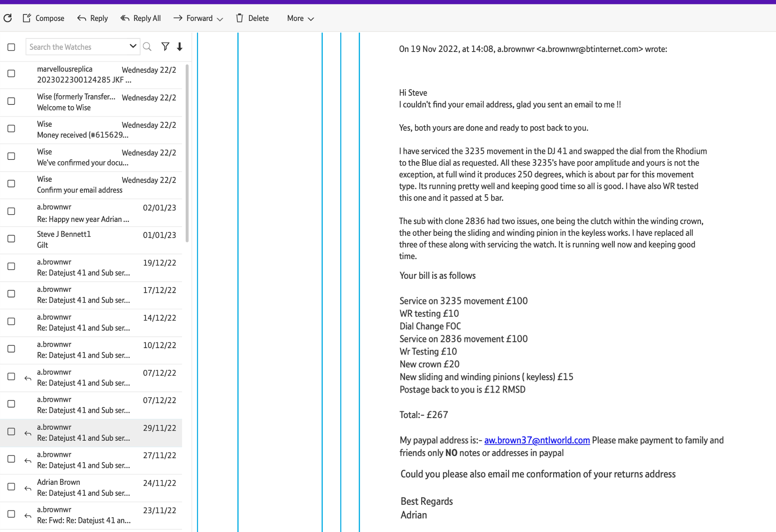Viewport: 776px width, 532px height.
Task: Click replied arrow icon on 29/11/22 message
Action: pos(28,433)
